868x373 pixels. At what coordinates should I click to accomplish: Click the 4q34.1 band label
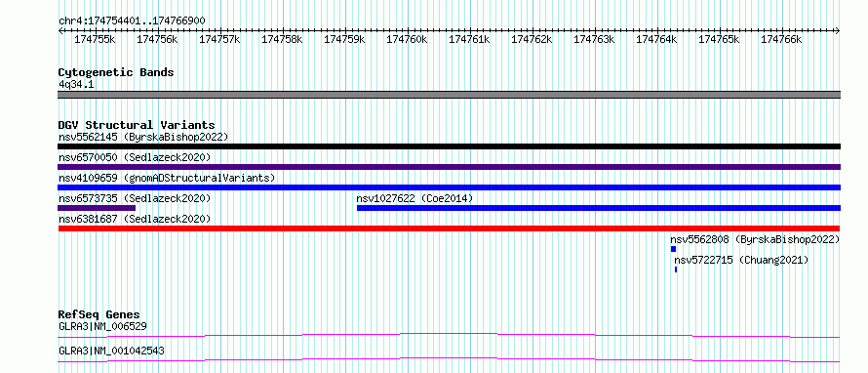(x=76, y=84)
